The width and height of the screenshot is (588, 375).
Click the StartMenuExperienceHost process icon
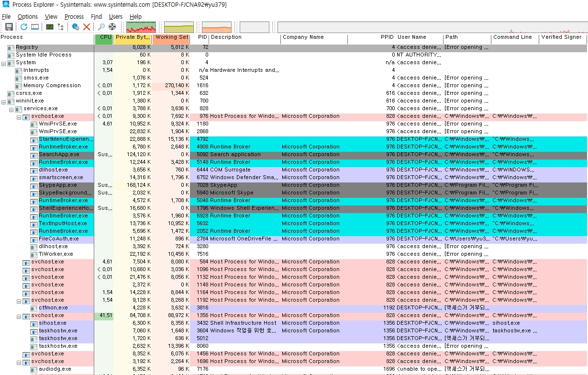tap(34, 139)
